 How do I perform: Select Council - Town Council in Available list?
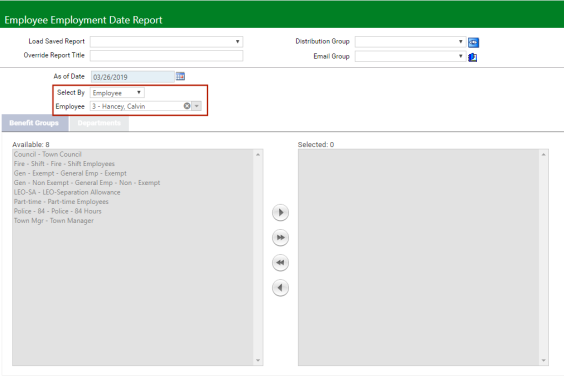click(x=48, y=154)
